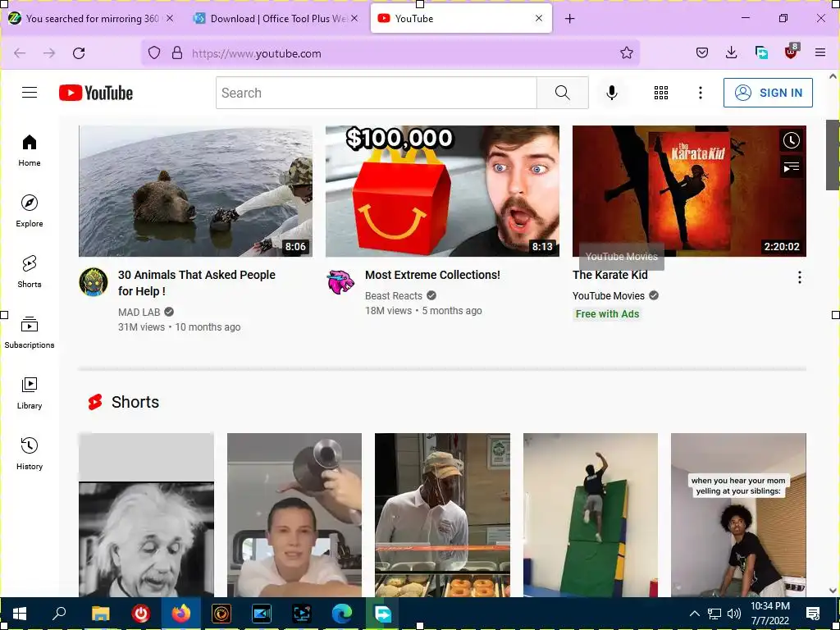This screenshot has height=630, width=840.
Task: Click SIGN IN button
Action: tap(768, 93)
